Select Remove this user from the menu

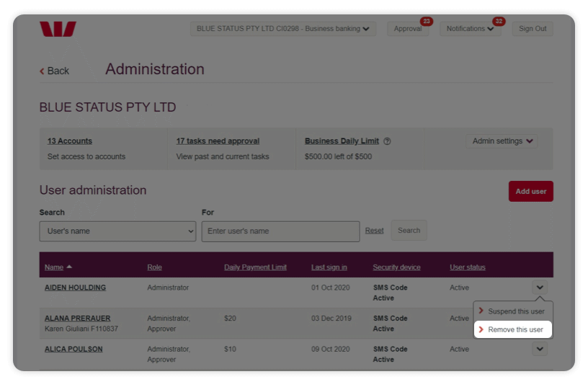[x=515, y=329]
